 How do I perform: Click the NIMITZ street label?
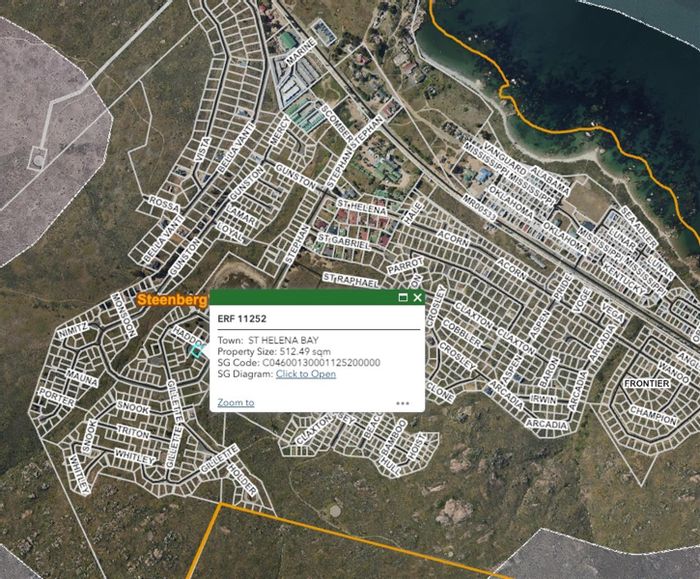point(73,331)
